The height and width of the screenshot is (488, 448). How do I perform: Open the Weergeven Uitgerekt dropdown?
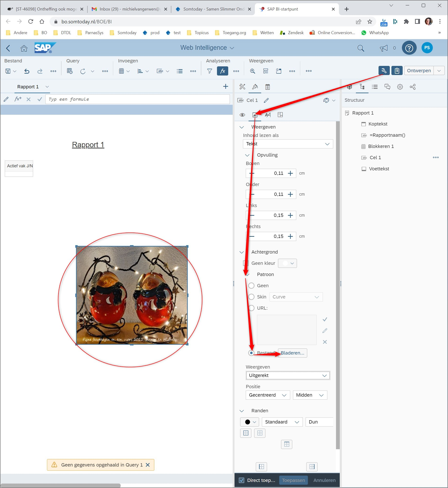click(288, 375)
